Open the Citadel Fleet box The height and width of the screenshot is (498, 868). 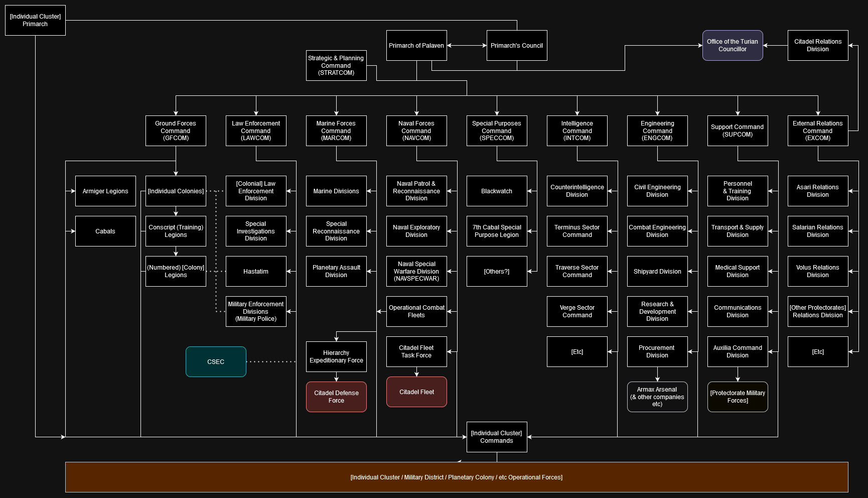(x=416, y=392)
